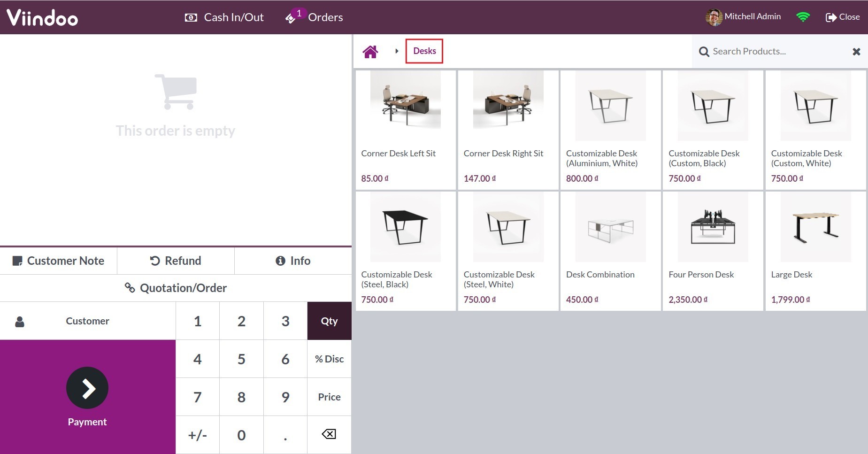
Task: Click the backspace delete key
Action: point(330,434)
